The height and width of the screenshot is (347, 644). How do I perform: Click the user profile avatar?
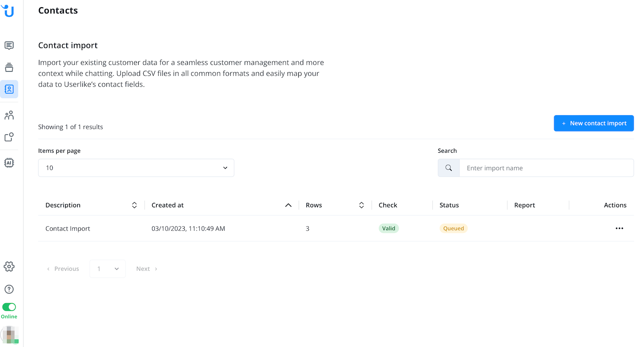point(9,335)
